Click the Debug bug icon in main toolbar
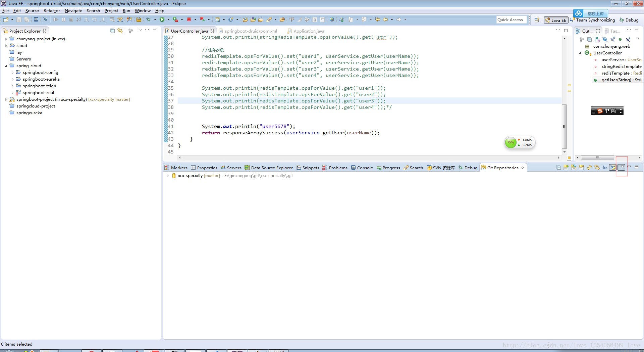The image size is (644, 352). (x=149, y=19)
